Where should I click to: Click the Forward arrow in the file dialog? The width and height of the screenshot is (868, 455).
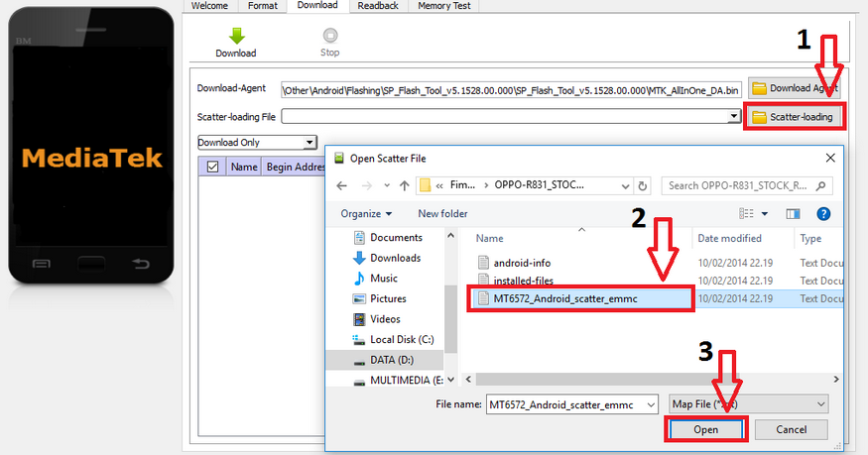coord(366,185)
